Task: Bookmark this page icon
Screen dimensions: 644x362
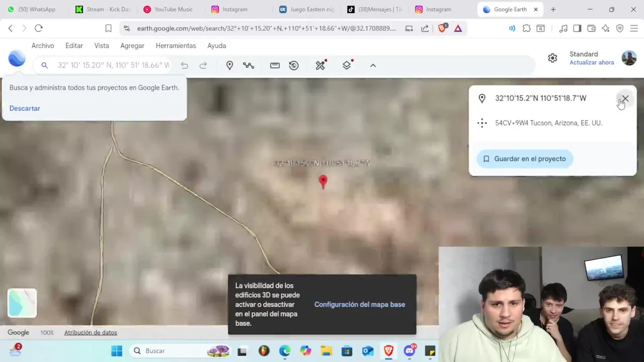Action: point(108,28)
